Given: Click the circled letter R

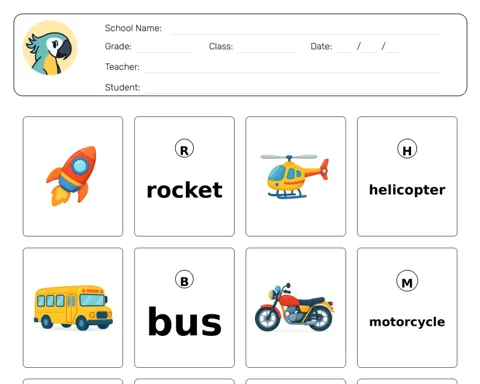Looking at the screenshot, I should [184, 149].
